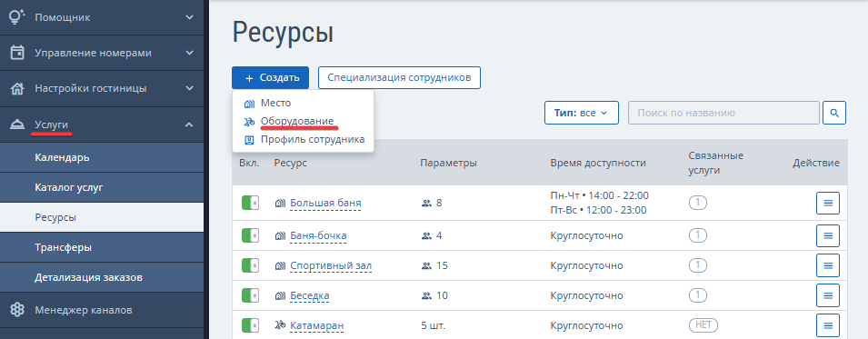
Task: Click the Специализация сотрудников button
Action: 399,77
